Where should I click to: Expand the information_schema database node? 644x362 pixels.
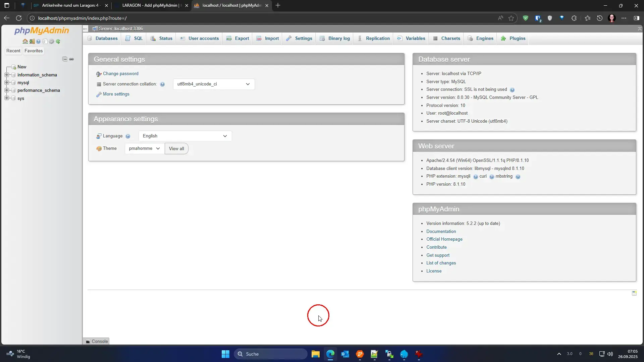[7, 75]
